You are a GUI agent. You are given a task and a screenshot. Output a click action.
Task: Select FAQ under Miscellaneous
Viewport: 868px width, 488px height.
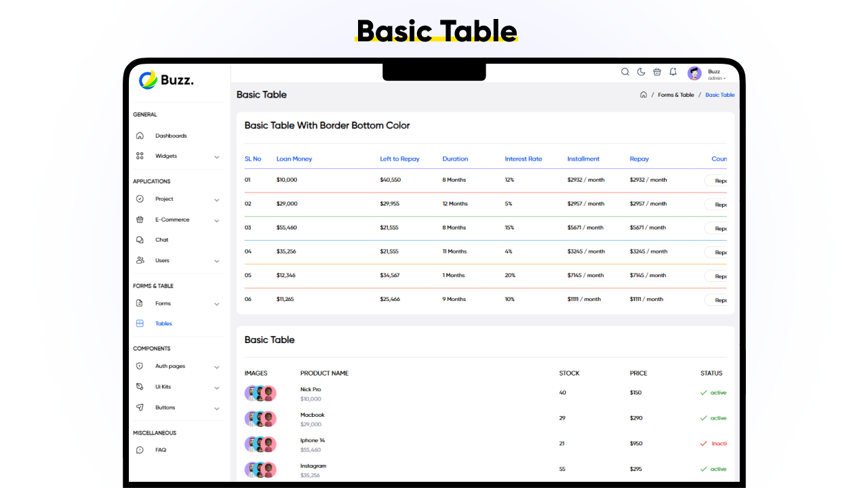tap(161, 449)
